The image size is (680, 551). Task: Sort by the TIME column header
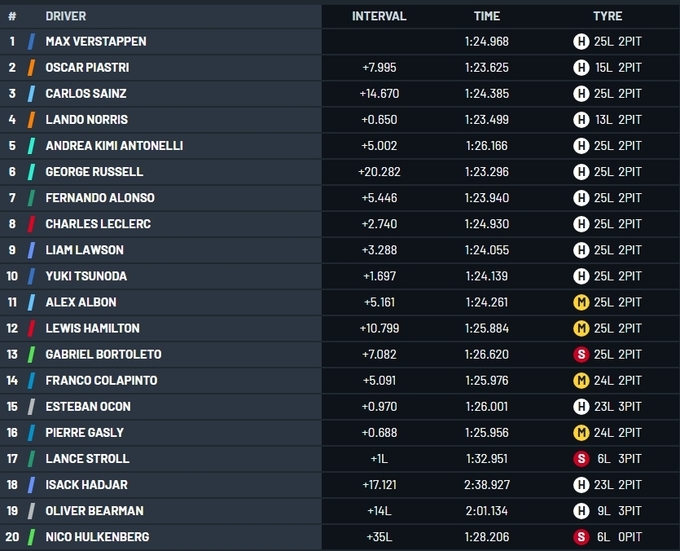[487, 16]
